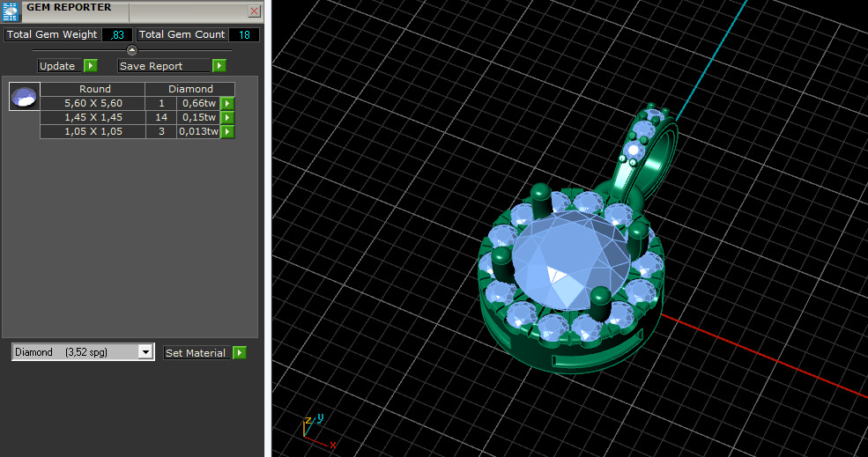Close the Gem Reporter panel
This screenshot has height=457, width=868.
[x=254, y=11]
